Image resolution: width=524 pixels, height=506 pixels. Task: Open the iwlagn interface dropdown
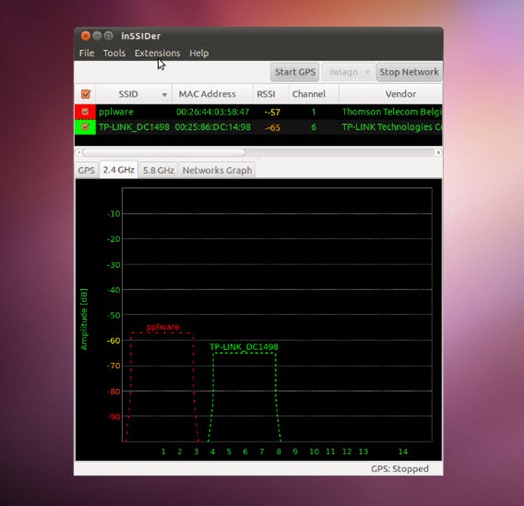point(348,72)
